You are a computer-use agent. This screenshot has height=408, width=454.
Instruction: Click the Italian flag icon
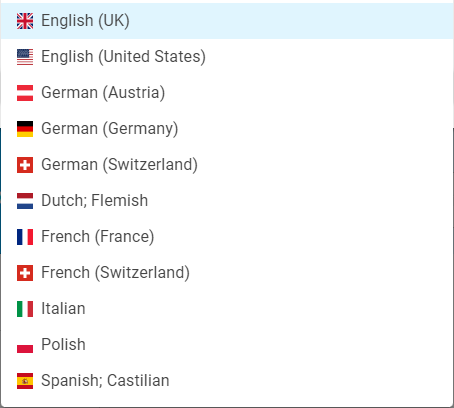25,309
